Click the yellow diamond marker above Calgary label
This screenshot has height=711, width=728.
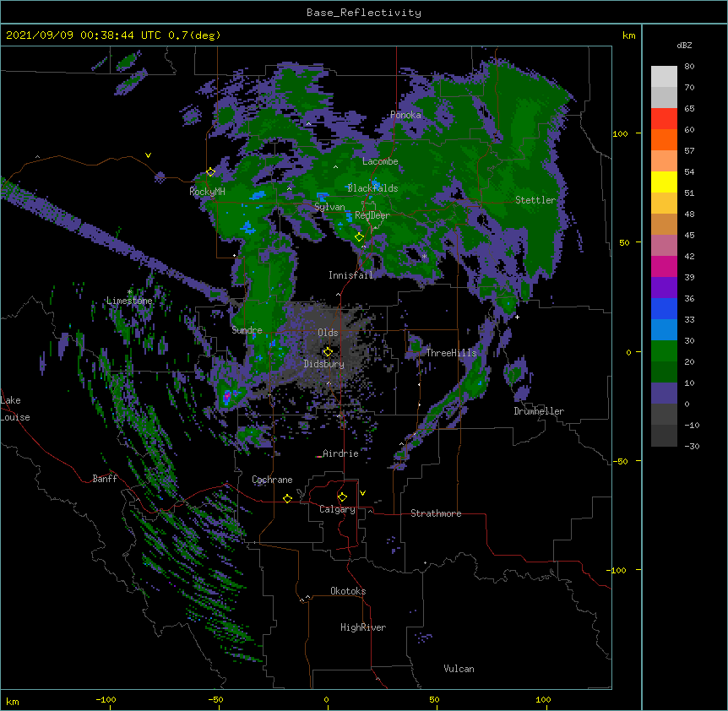tap(342, 497)
